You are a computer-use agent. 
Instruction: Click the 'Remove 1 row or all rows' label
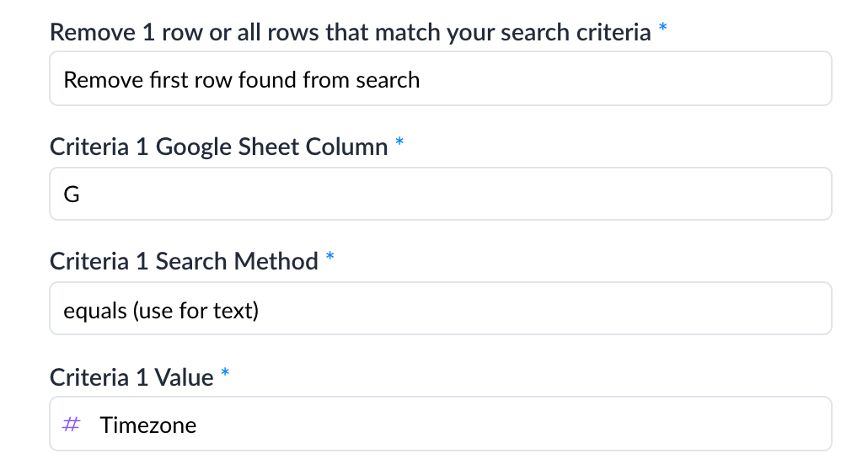click(350, 32)
